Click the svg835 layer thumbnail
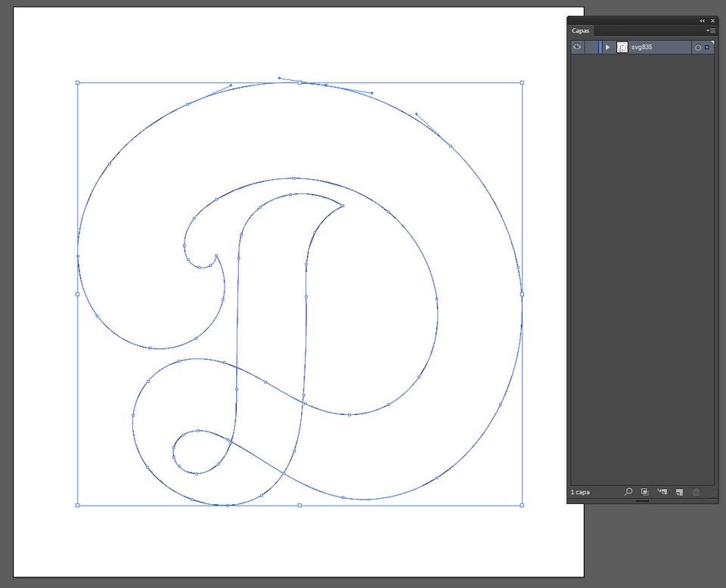This screenshot has width=726, height=588. [x=622, y=47]
